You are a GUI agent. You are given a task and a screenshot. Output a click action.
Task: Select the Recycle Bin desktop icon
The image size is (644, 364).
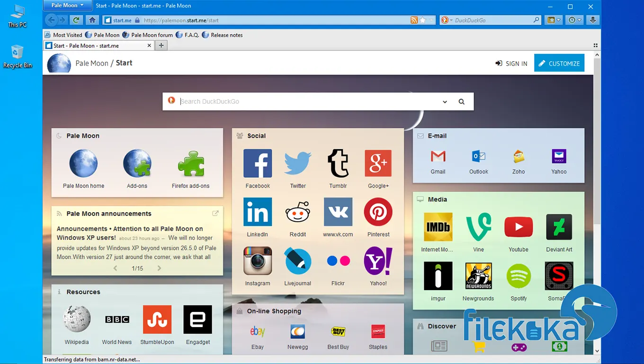tap(18, 56)
